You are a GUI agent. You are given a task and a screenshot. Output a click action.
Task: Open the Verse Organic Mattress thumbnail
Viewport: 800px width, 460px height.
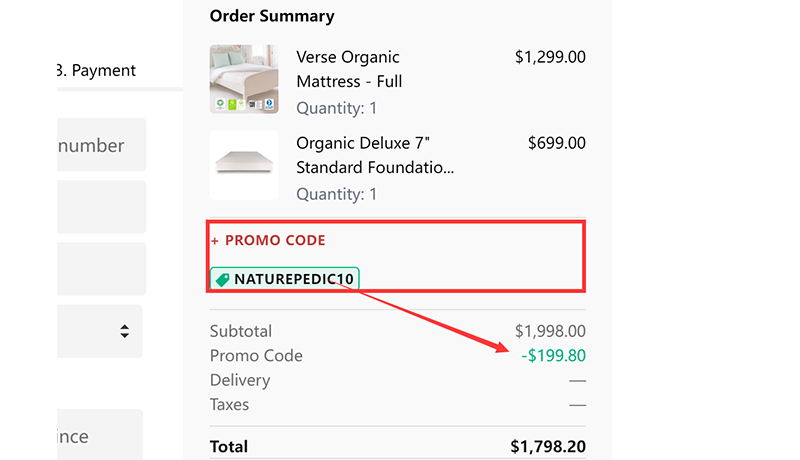(244, 79)
